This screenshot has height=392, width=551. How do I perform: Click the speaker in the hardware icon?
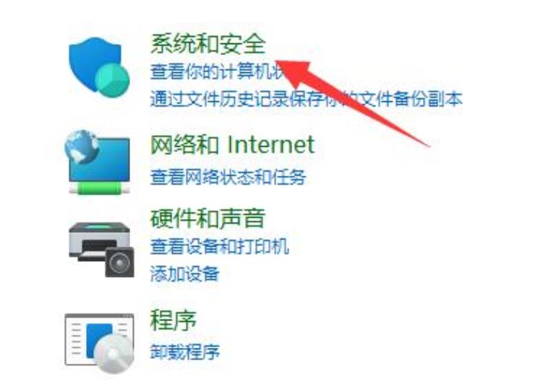coord(119,262)
